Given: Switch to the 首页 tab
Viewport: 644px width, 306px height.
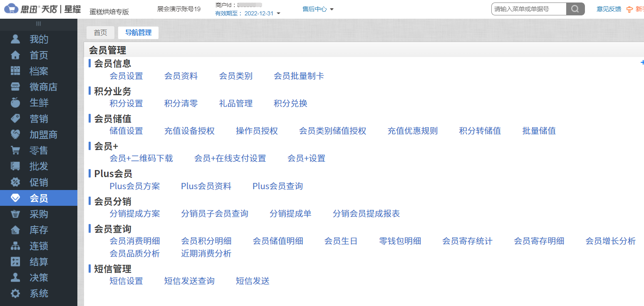Looking at the screenshot, I should pyautogui.click(x=100, y=32).
